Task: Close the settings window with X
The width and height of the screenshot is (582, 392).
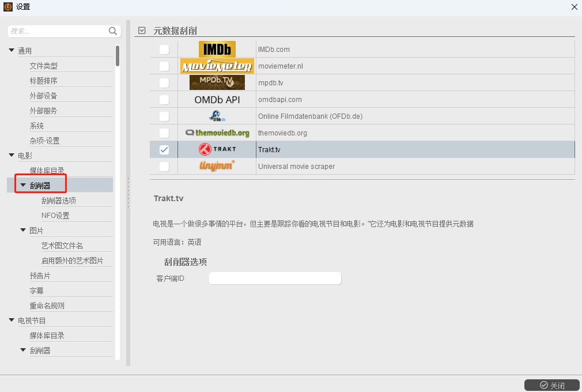Action: (574, 7)
